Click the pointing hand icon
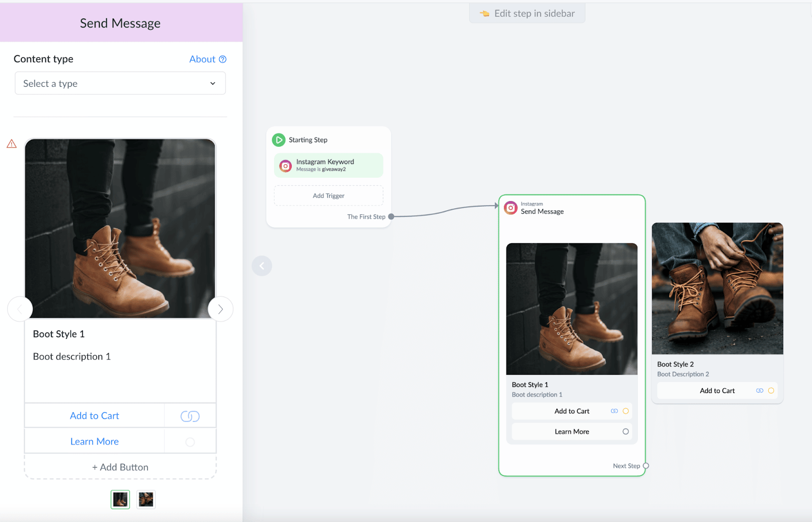The width and height of the screenshot is (812, 522). 485,14
